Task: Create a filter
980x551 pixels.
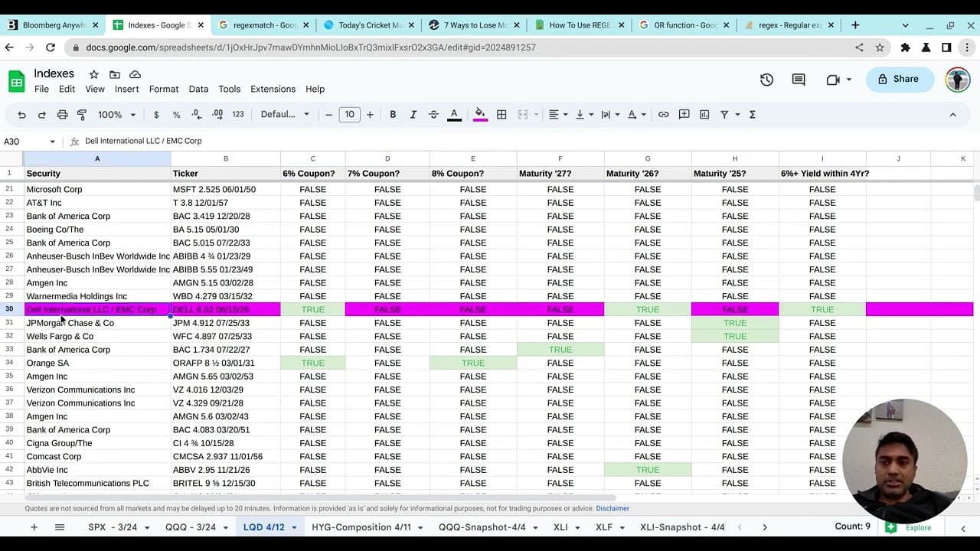Action: click(724, 115)
